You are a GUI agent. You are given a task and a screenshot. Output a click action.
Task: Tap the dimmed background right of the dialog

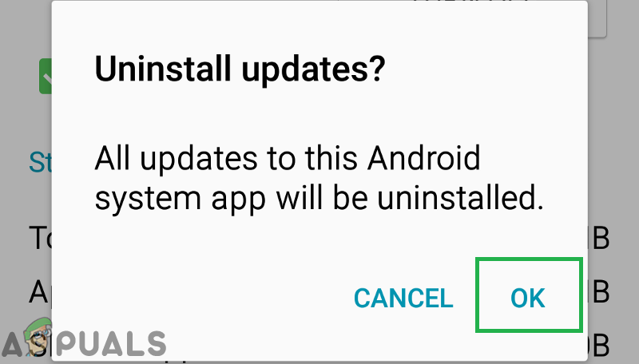pyautogui.click(x=613, y=122)
